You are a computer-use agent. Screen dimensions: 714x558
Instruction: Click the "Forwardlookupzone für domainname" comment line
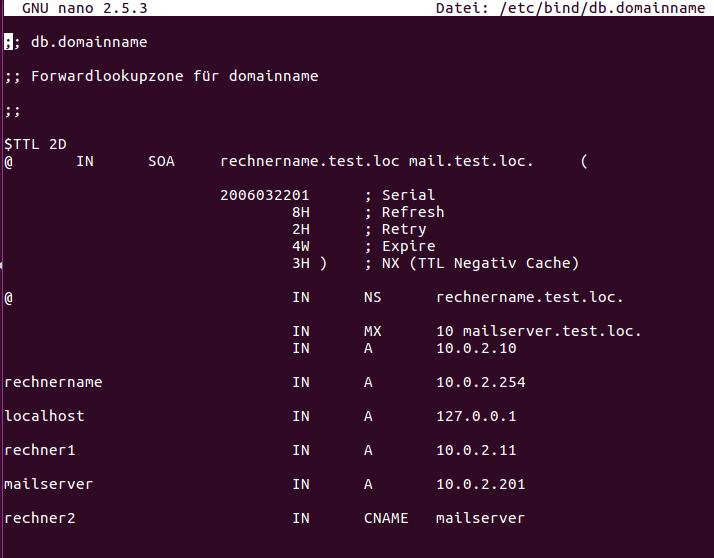tap(174, 76)
